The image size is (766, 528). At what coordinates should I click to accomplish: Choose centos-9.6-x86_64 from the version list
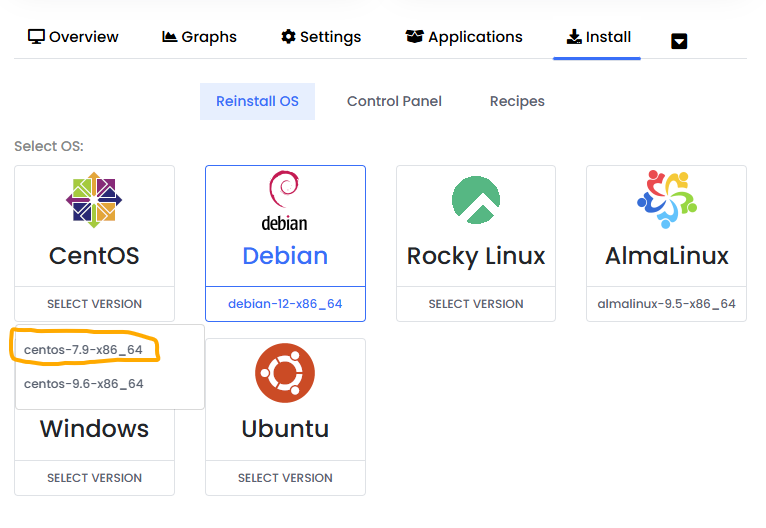point(84,384)
